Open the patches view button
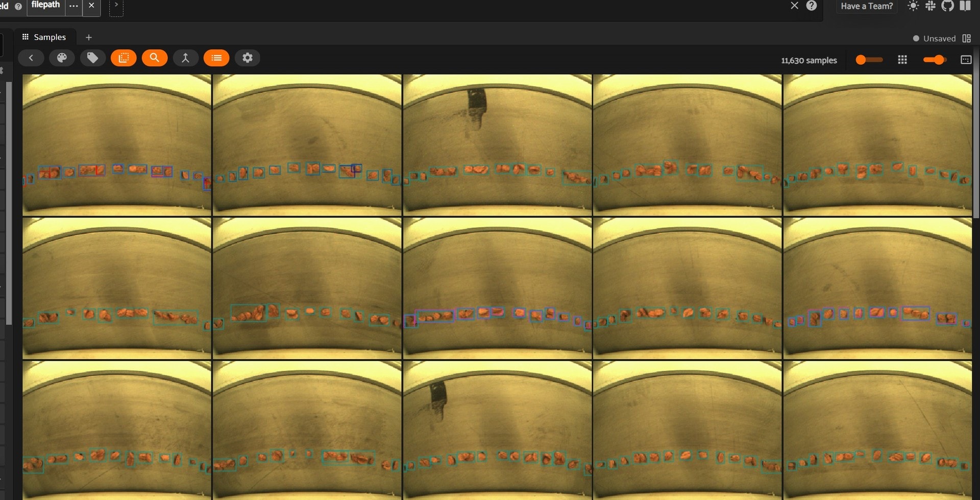980x500 pixels. click(124, 58)
